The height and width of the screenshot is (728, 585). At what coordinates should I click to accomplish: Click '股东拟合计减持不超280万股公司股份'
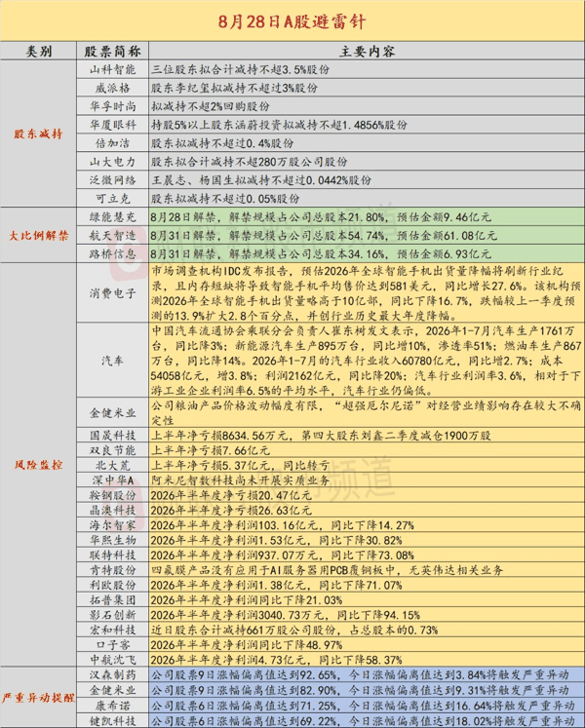[249, 162]
